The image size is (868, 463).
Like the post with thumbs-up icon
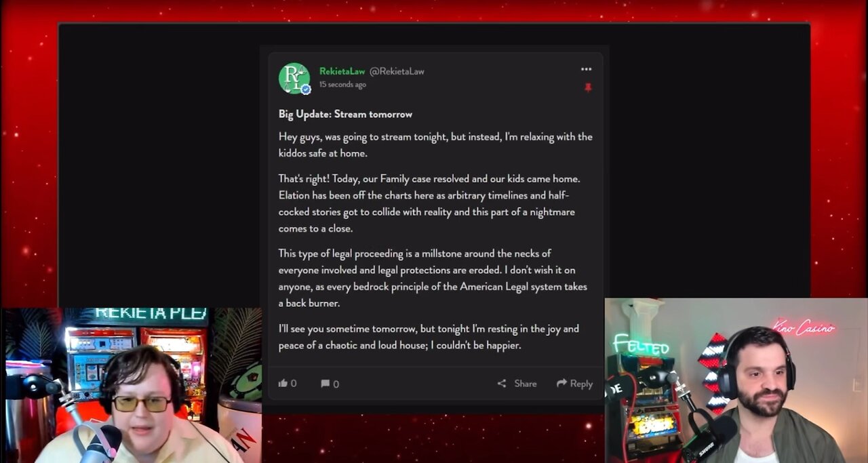(283, 383)
